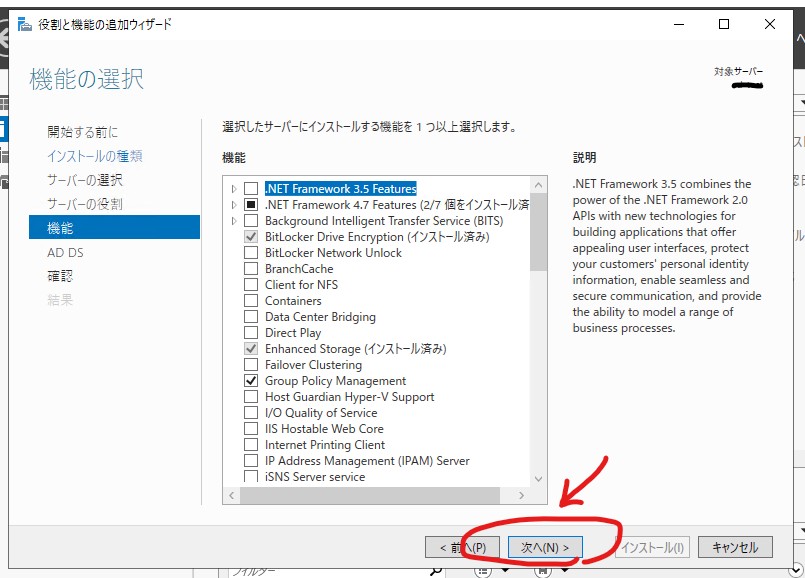Minimize the wizard window
Image resolution: width=805 pixels, height=578 pixels.
679,24
